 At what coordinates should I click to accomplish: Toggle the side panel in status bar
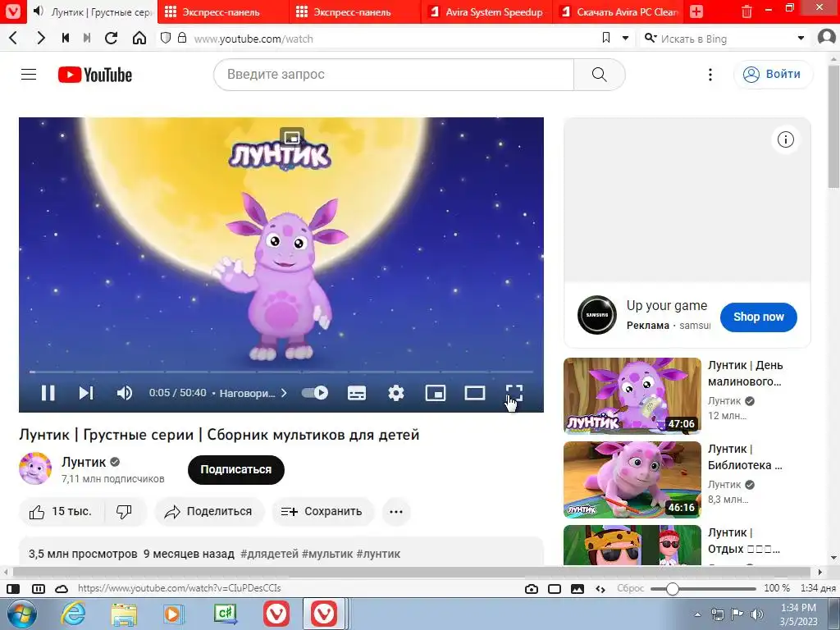pyautogui.click(x=13, y=589)
